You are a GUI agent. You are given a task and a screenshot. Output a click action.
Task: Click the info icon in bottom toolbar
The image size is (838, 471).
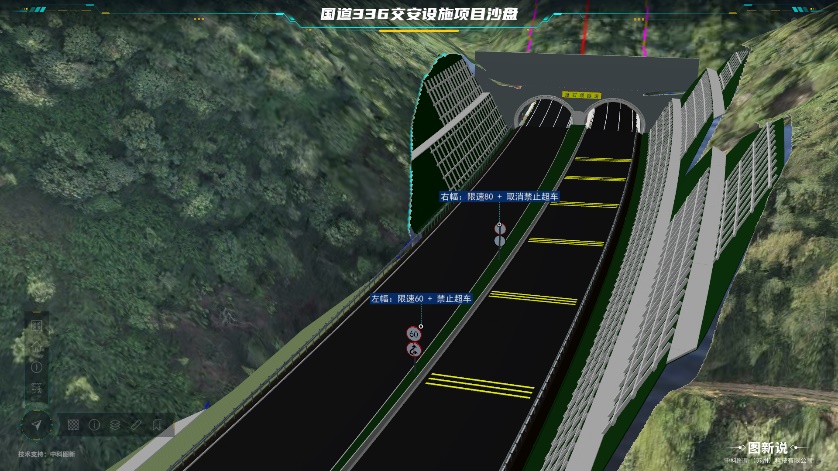pyautogui.click(x=94, y=425)
